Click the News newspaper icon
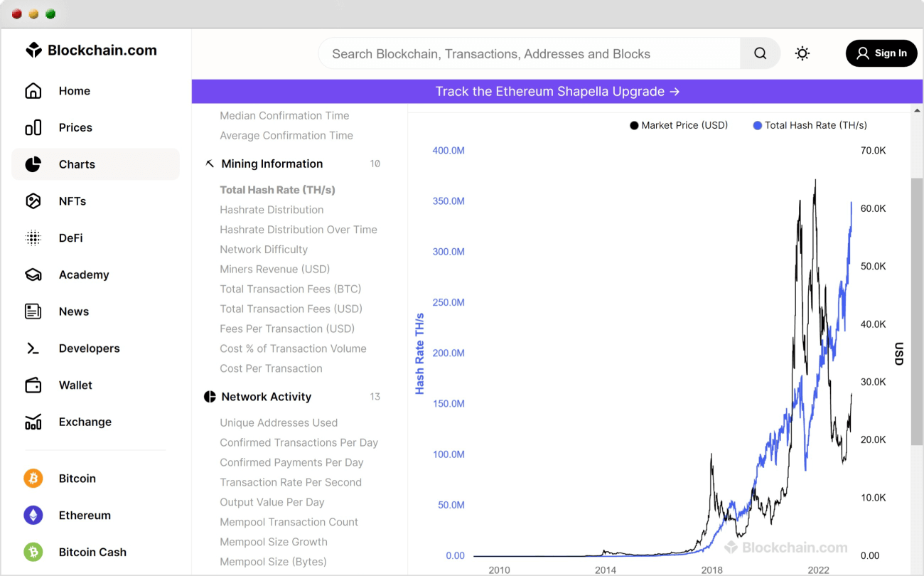The width and height of the screenshot is (924, 576). click(33, 311)
